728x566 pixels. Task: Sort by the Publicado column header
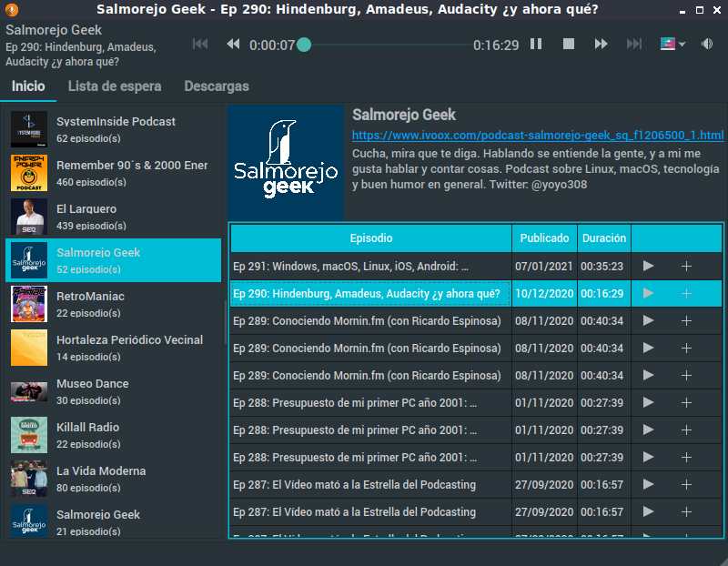click(x=544, y=238)
